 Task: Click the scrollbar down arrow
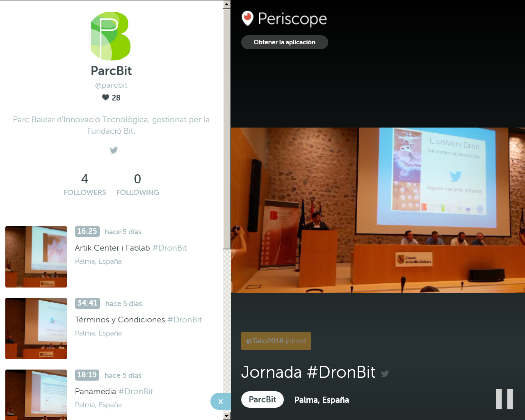click(x=227, y=416)
